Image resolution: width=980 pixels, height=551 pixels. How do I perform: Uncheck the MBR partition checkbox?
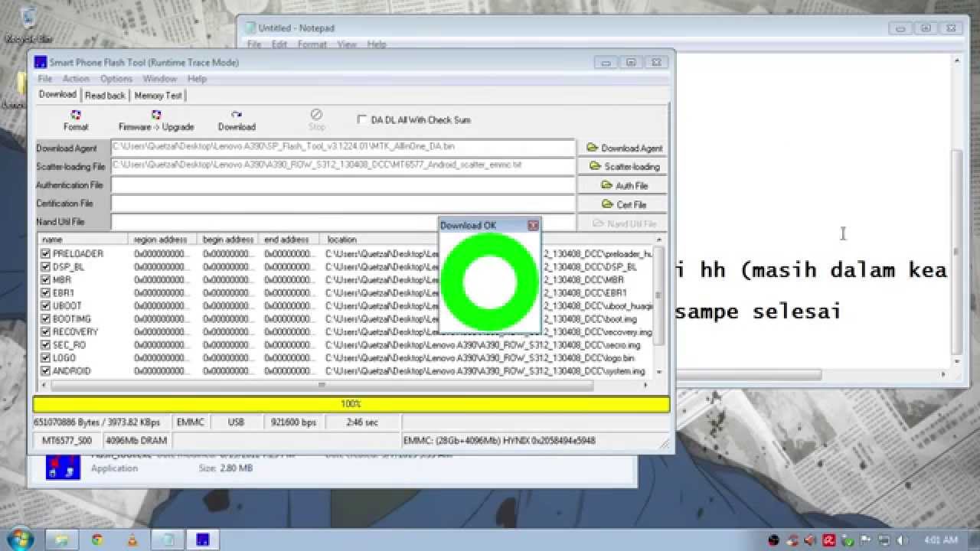coord(46,279)
